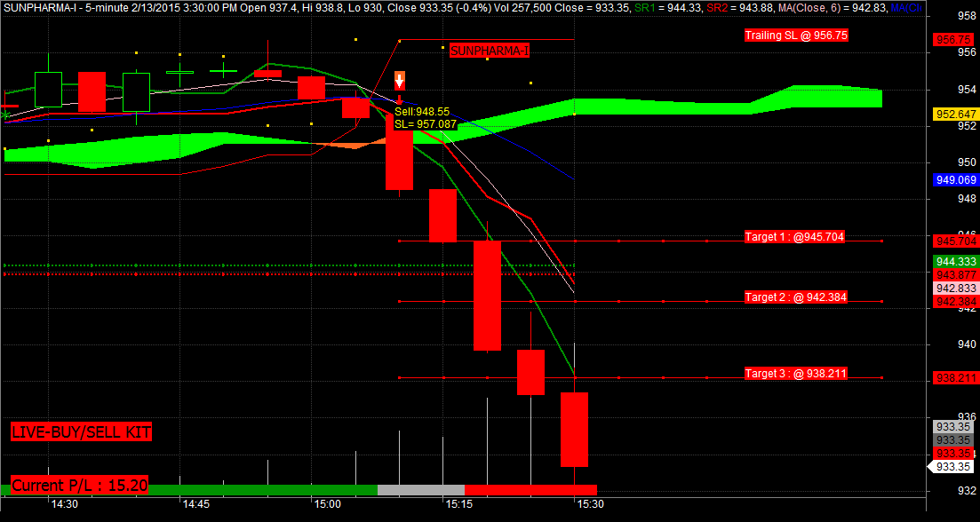The image size is (980, 522).
Task: Click the red 933.35 axis tag
Action: pyautogui.click(x=952, y=454)
